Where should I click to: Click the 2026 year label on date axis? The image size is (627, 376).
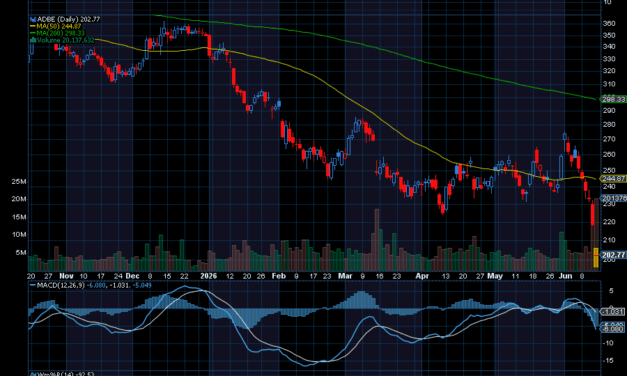[x=208, y=276]
